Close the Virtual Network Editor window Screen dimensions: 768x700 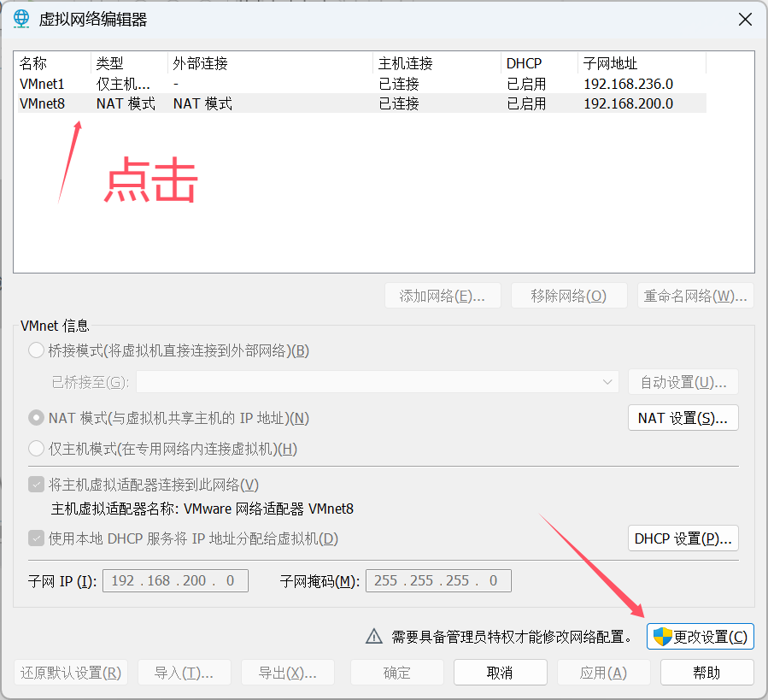pyautogui.click(x=745, y=20)
